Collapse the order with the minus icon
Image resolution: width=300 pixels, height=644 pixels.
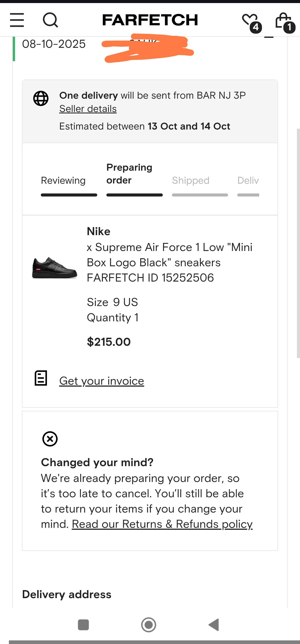coord(269,37)
